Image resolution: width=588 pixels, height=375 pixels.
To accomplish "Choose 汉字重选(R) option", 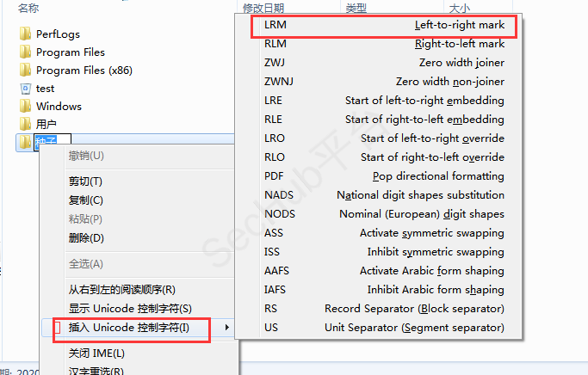I will pos(139,371).
